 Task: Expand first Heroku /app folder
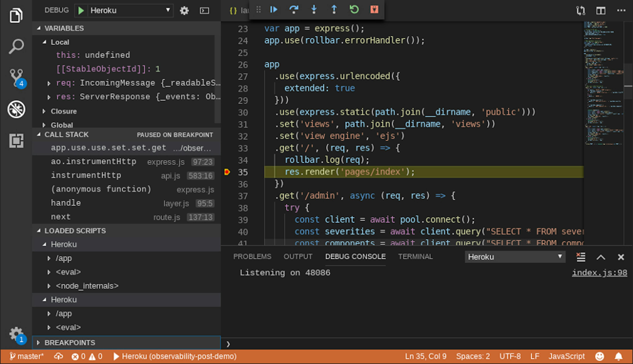(49, 258)
